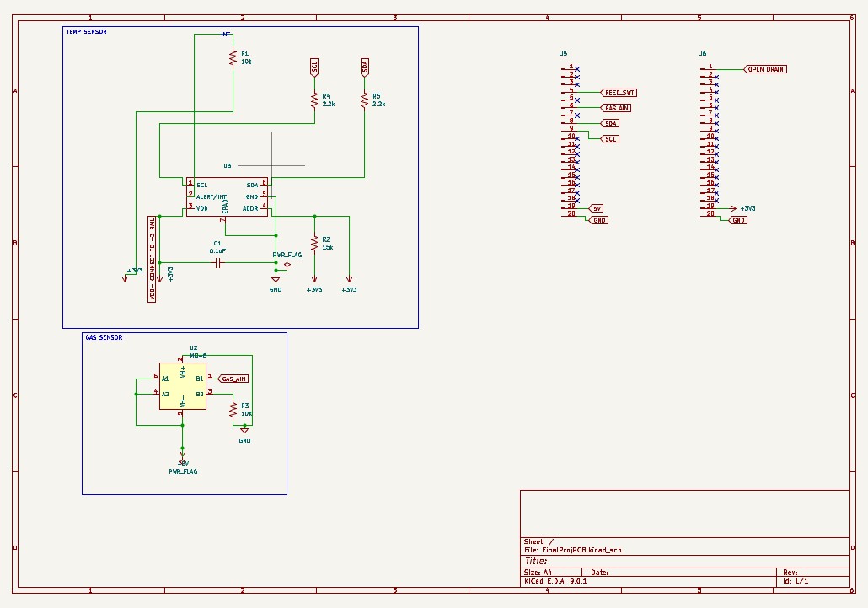This screenshot has width=868, height=608.
Task: Select the B2 pin label on U2
Action: pyautogui.click(x=200, y=395)
